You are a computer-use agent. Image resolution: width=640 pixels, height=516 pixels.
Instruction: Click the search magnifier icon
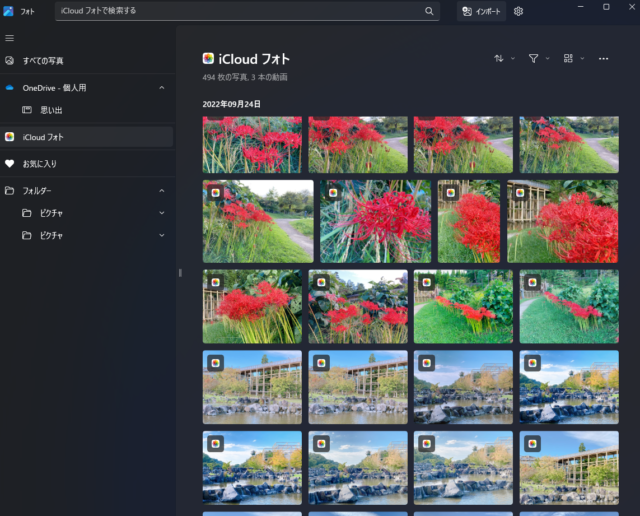[429, 11]
